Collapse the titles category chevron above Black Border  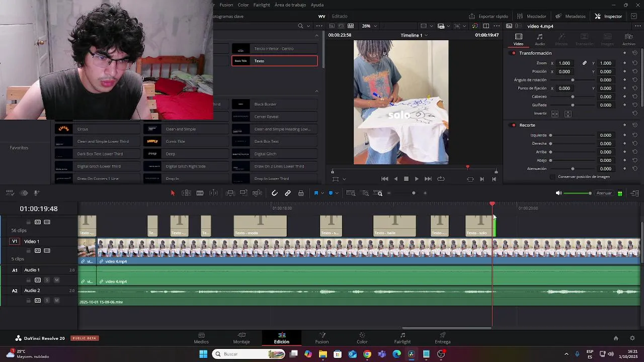point(316,91)
